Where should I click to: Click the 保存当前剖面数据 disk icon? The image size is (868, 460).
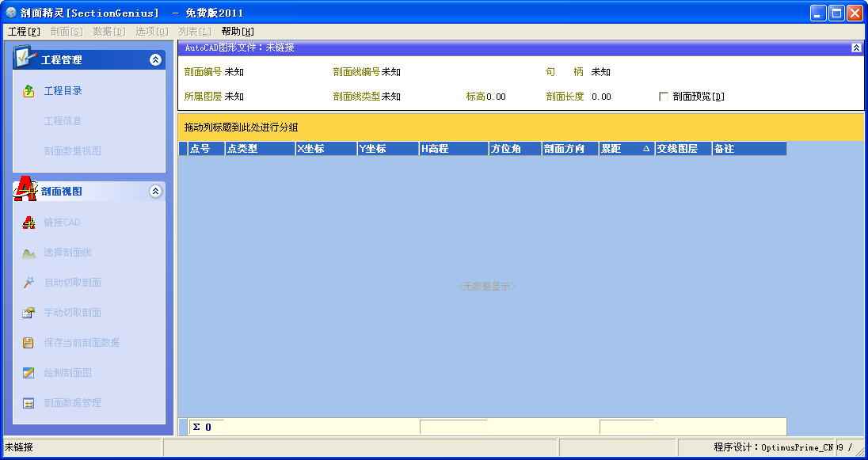coord(29,343)
